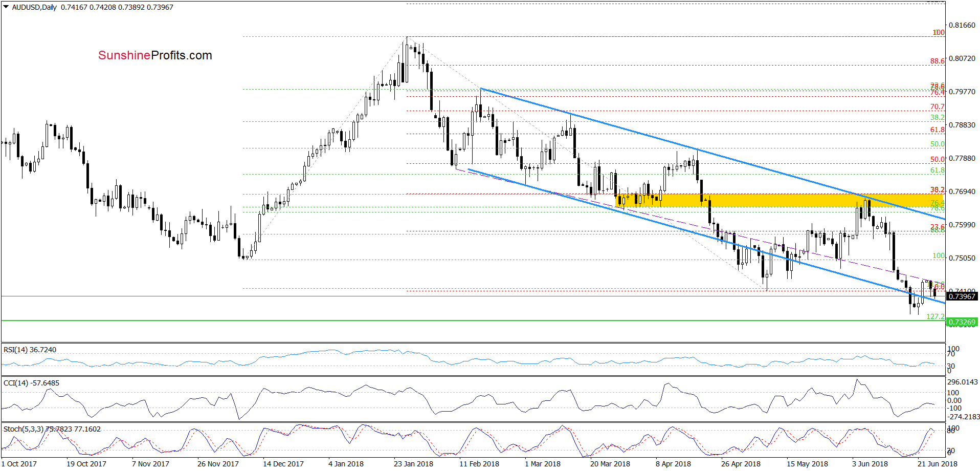Select the current price label 0.73967
The image size is (980, 471).
click(x=962, y=296)
